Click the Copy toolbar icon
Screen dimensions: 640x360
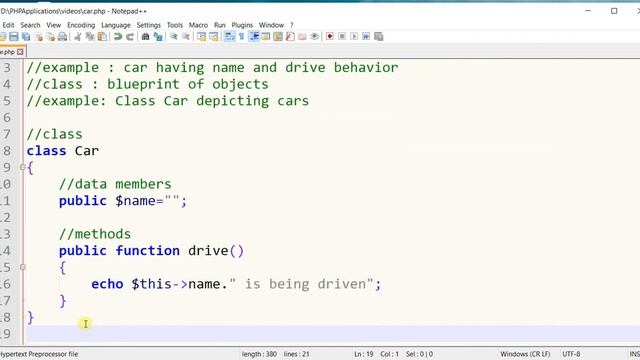tap(90, 37)
